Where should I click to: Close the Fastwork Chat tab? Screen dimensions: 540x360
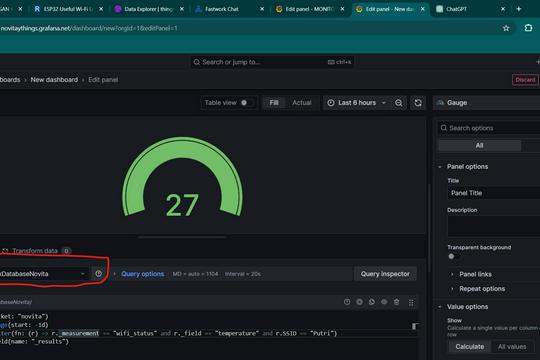262,9
